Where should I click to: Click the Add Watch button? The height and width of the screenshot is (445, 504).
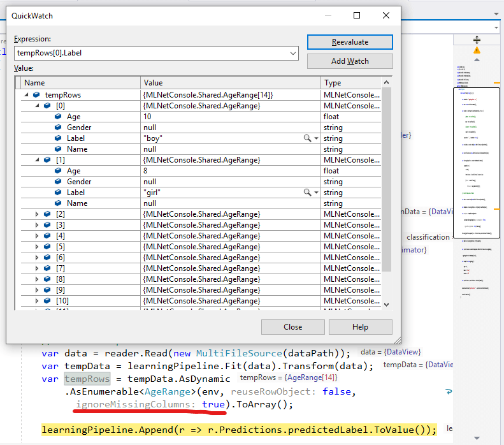(x=350, y=61)
